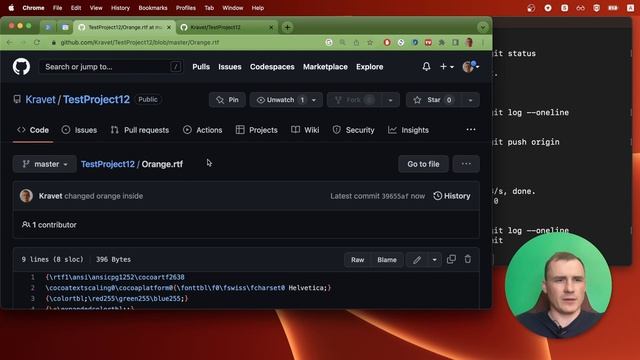Screen dimensions: 640x360
Task: Copy raw contents icon
Action: [451, 259]
